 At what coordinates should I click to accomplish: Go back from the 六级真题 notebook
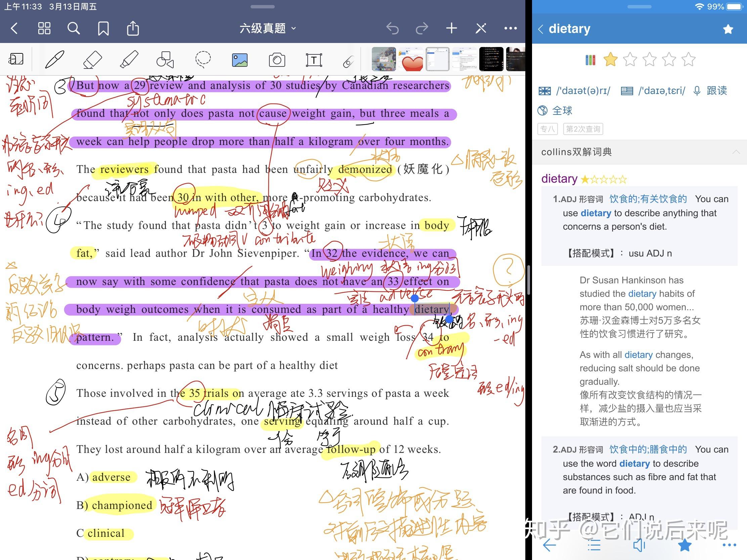coord(14,28)
